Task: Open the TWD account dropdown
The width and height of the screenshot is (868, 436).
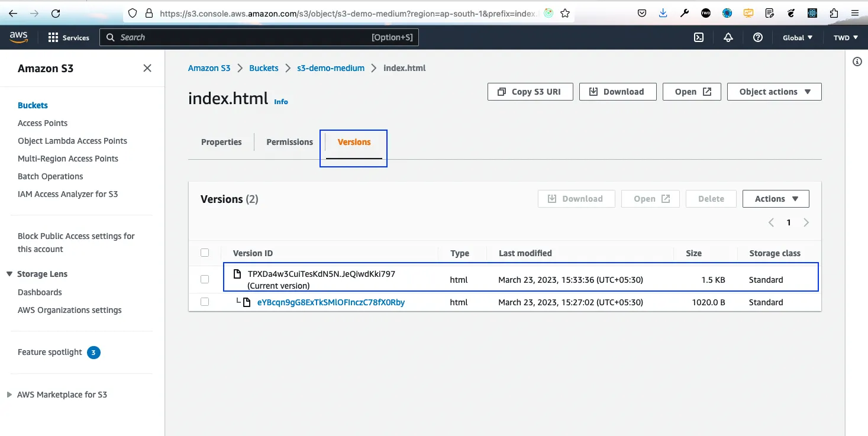Action: click(846, 37)
